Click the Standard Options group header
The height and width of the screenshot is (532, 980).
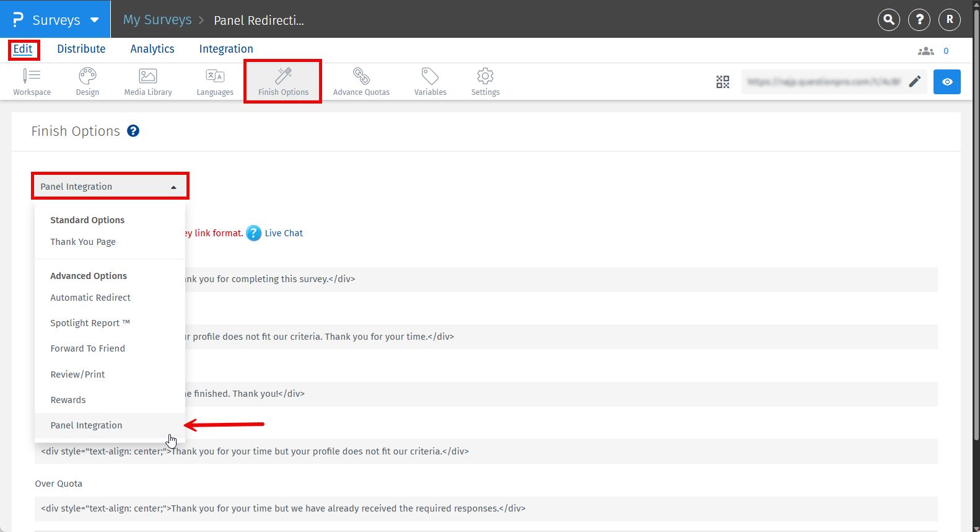coord(87,220)
